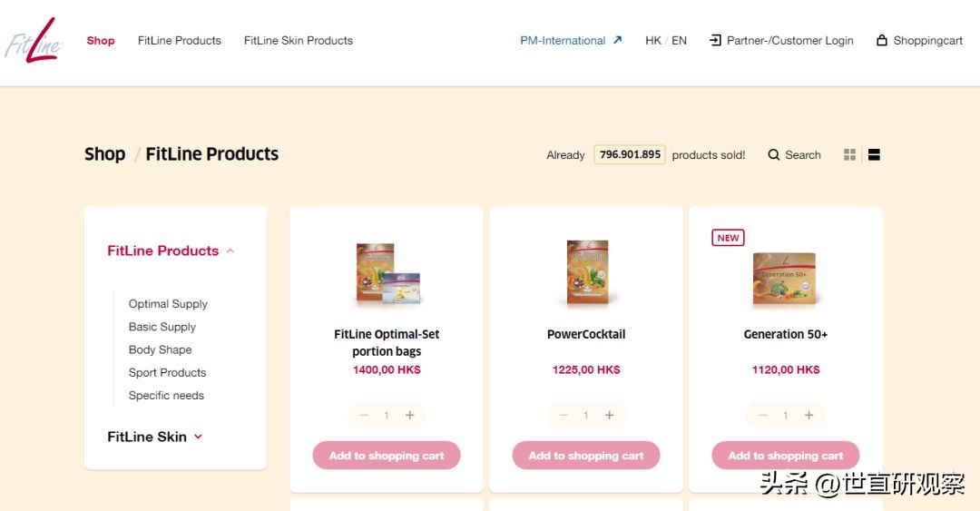The width and height of the screenshot is (980, 511).
Task: Click the PM-International external link arrow
Action: (618, 40)
